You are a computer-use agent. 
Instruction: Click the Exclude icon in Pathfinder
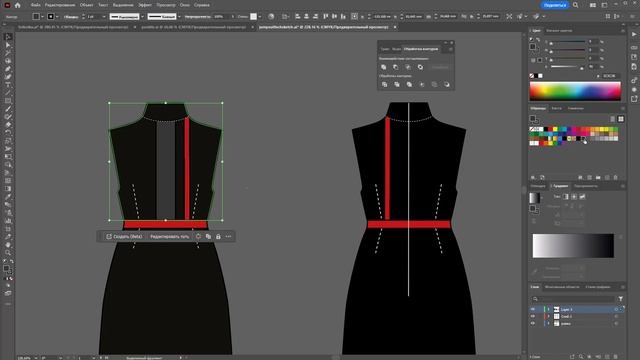420,67
